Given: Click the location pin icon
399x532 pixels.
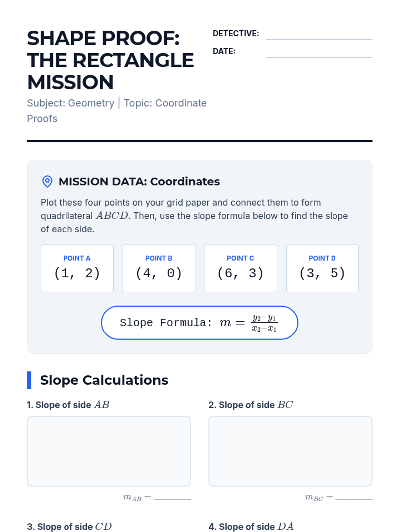Looking at the screenshot, I should (47, 181).
